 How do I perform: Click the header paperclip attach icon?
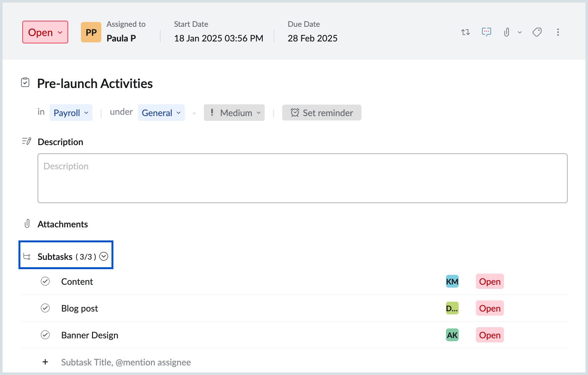(x=507, y=32)
